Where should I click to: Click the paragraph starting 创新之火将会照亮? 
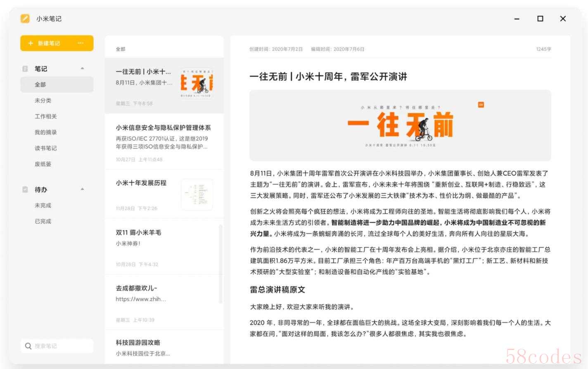tap(400, 222)
